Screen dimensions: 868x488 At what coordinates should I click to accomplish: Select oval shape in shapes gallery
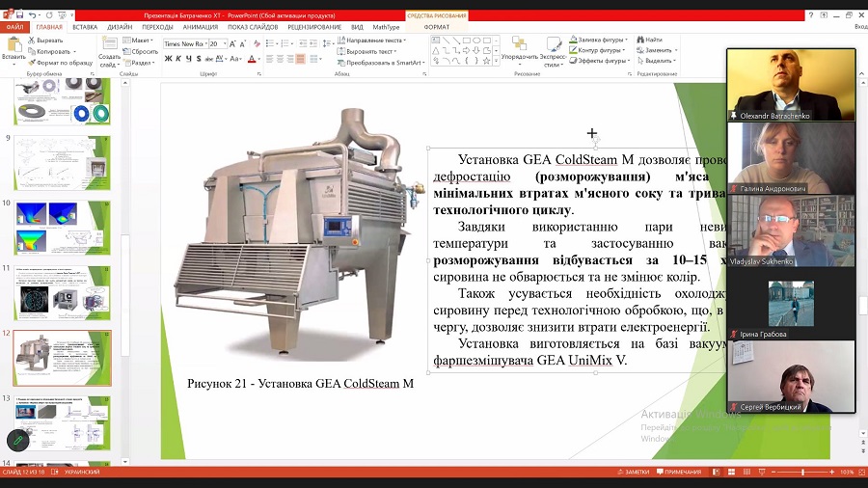[476, 41]
